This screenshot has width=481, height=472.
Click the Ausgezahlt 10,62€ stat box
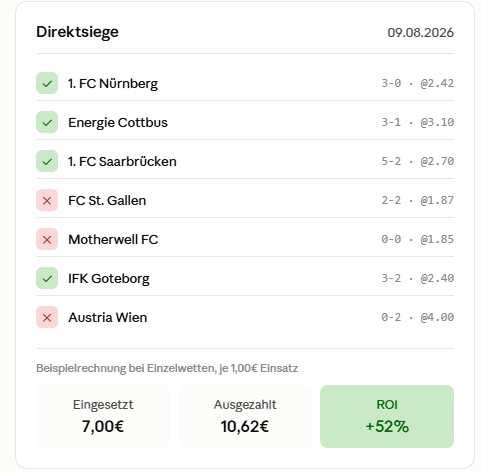pyautogui.click(x=245, y=416)
